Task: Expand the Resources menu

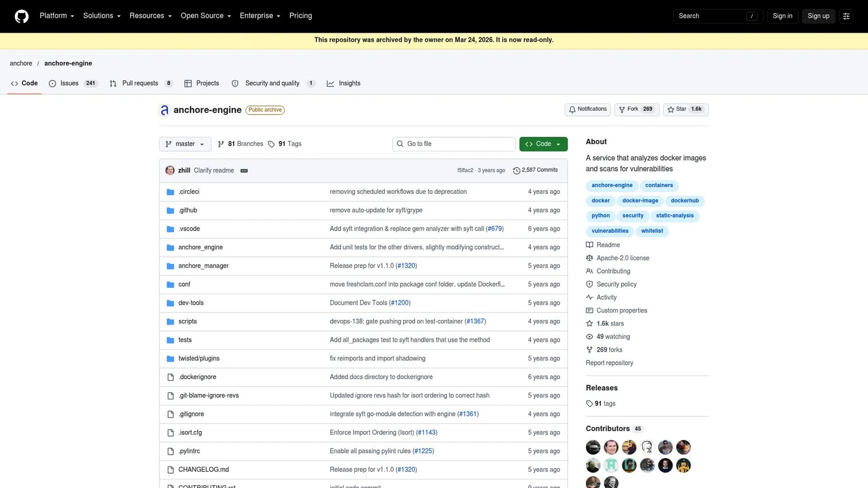Action: pos(150,16)
